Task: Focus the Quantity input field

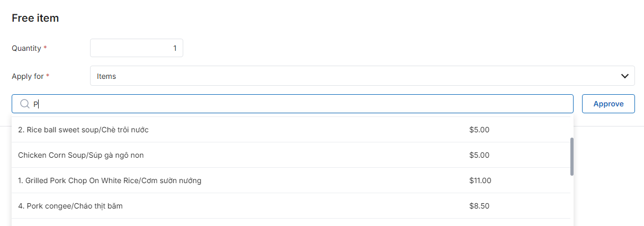Action: [137, 48]
